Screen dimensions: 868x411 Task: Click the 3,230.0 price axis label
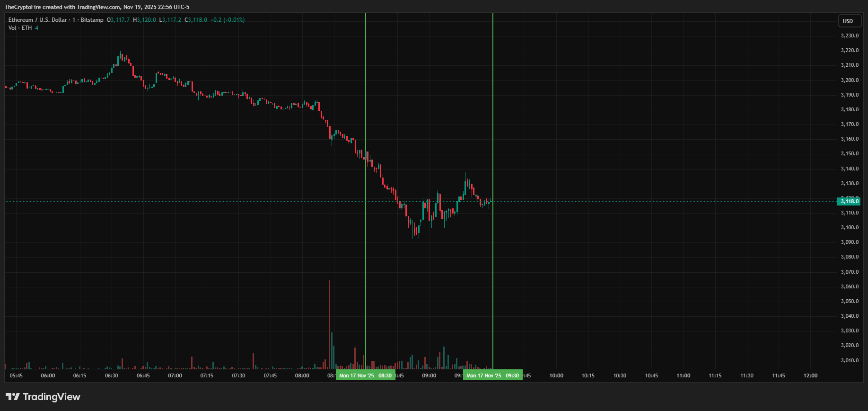(x=850, y=36)
